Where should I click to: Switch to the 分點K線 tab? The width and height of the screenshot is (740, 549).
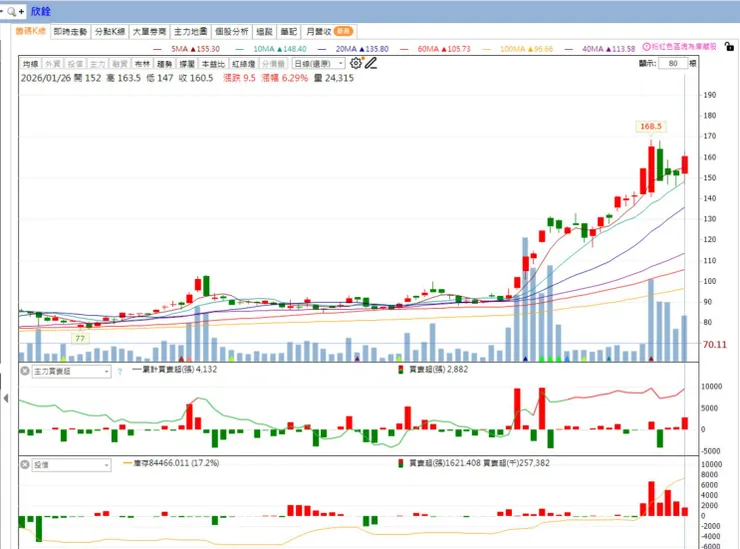(110, 32)
